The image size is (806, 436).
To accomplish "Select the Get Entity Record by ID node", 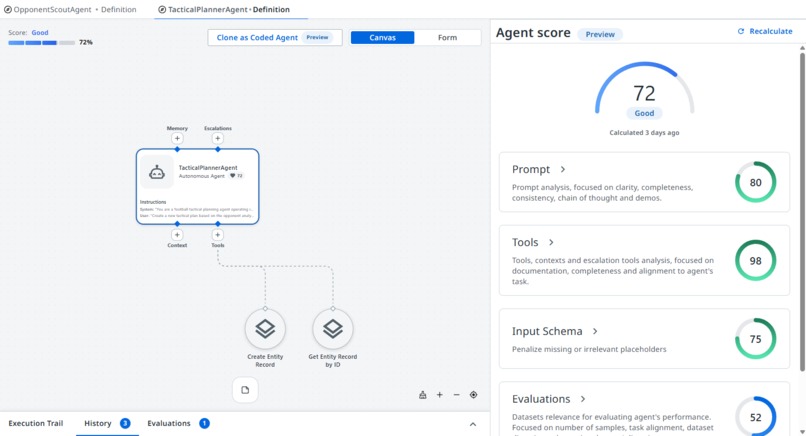I will pos(333,329).
